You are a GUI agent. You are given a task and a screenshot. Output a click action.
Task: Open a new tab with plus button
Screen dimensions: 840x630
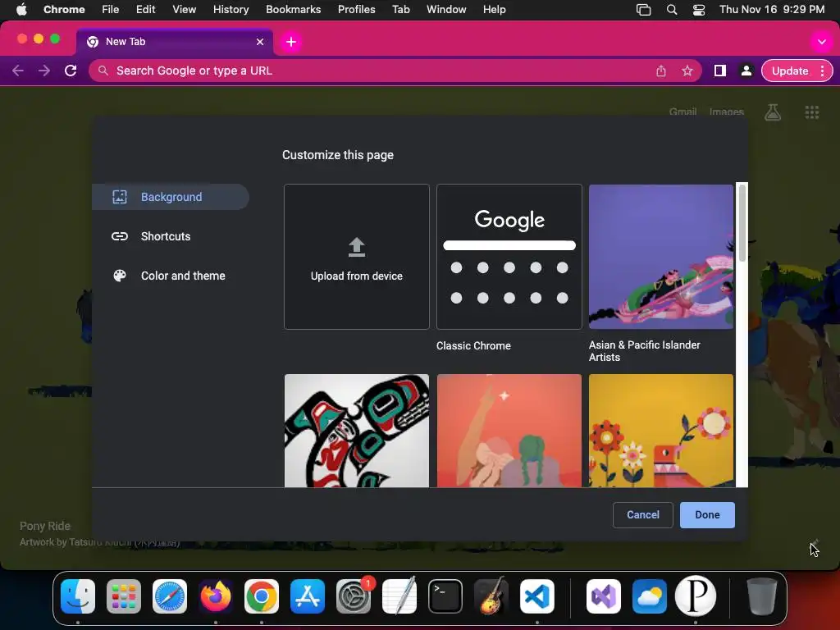click(291, 42)
